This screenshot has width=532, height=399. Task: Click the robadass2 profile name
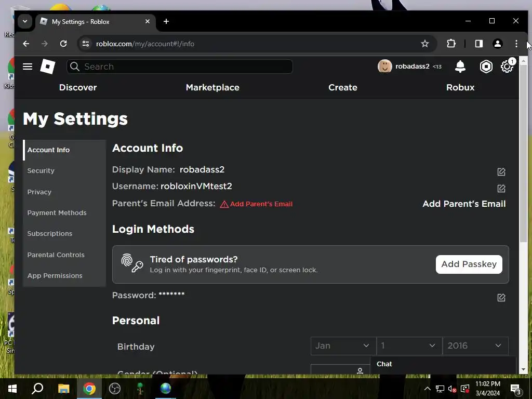(412, 66)
